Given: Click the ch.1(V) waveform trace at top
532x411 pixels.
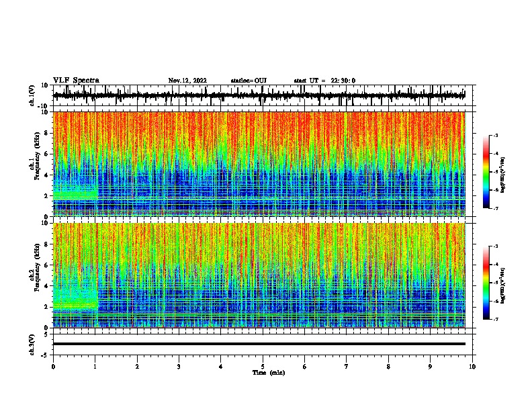Looking at the screenshot, I should (x=259, y=95).
